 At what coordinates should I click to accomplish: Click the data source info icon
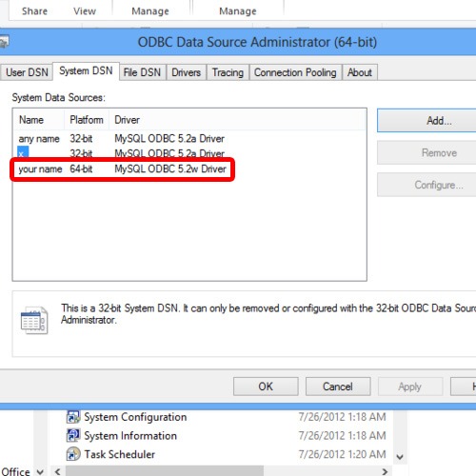[x=34, y=320]
